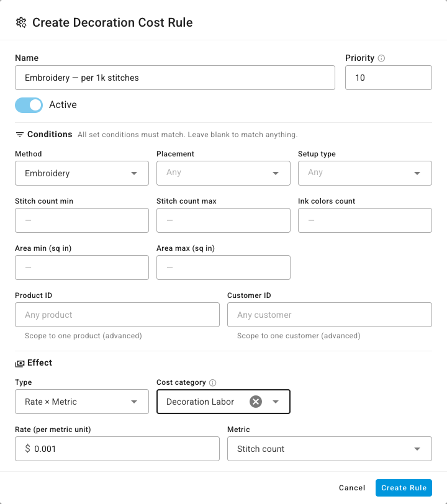Open the Method dropdown showing Embroidery
The height and width of the screenshot is (504, 447).
82,173
